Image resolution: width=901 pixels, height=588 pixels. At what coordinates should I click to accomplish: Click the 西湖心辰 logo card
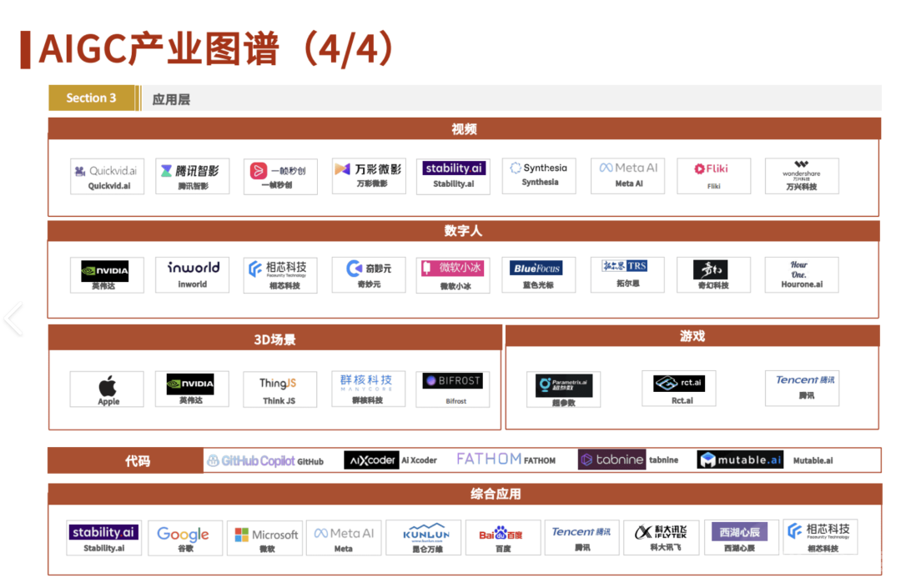[x=742, y=537]
